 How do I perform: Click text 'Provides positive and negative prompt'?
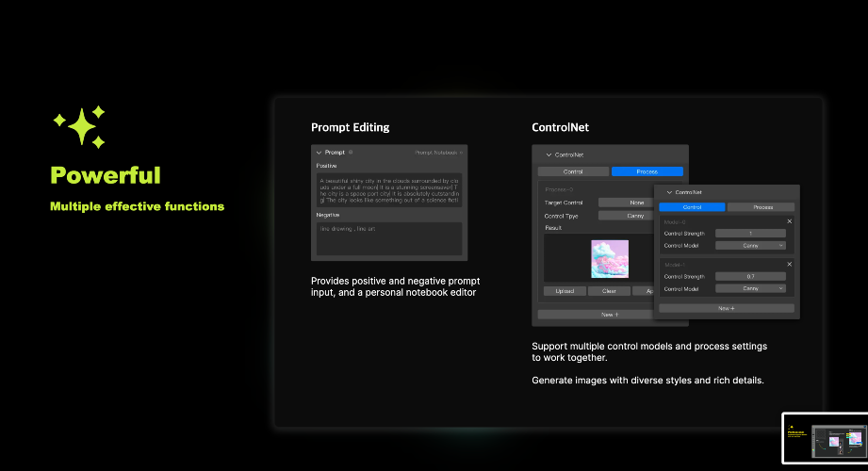point(395,281)
